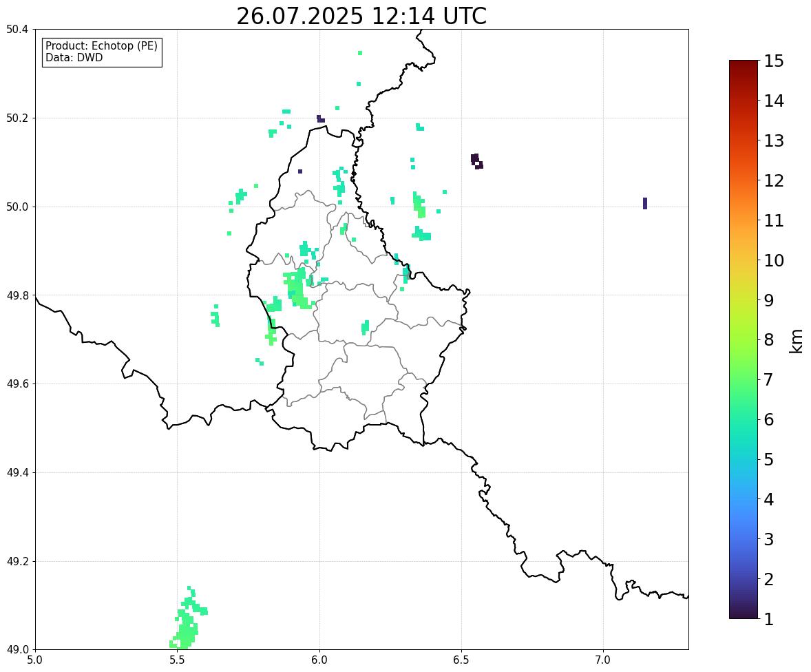Select the colorbar tick label 3
This screenshot has width=811, height=672.
[x=769, y=540]
